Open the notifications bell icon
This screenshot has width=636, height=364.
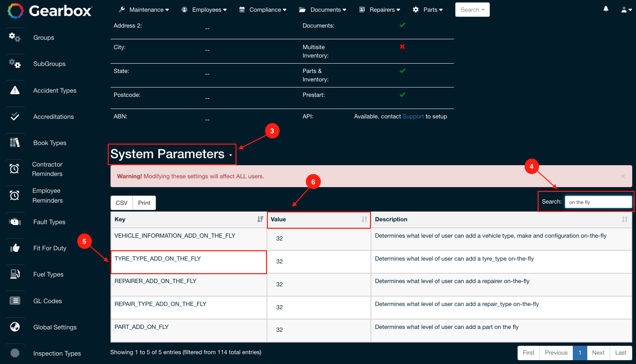pos(606,9)
